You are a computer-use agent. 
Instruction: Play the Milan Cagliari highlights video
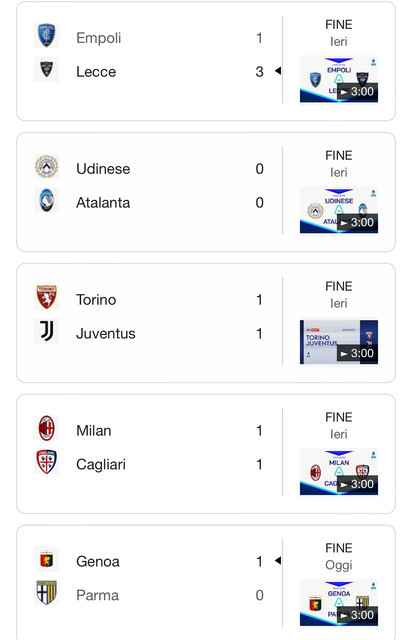[339, 472]
